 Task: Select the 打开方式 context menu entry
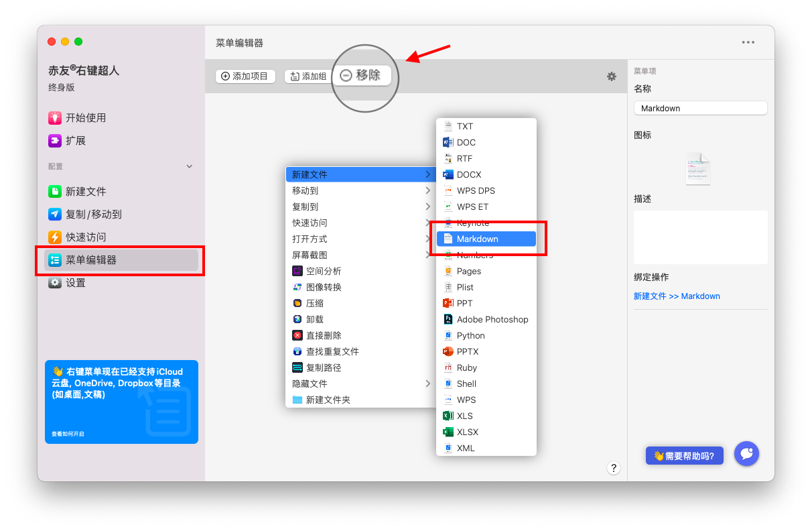pyautogui.click(x=361, y=239)
